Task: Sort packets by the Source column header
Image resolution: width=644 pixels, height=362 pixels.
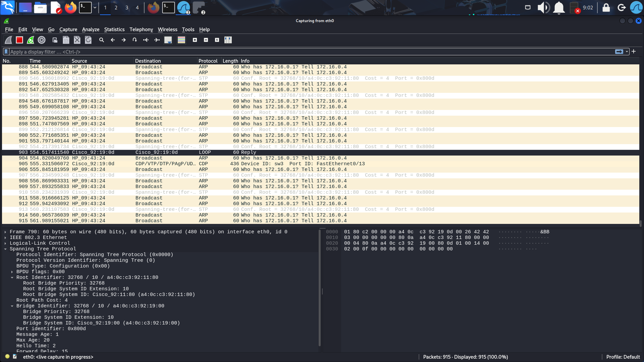Action: pyautogui.click(x=102, y=61)
